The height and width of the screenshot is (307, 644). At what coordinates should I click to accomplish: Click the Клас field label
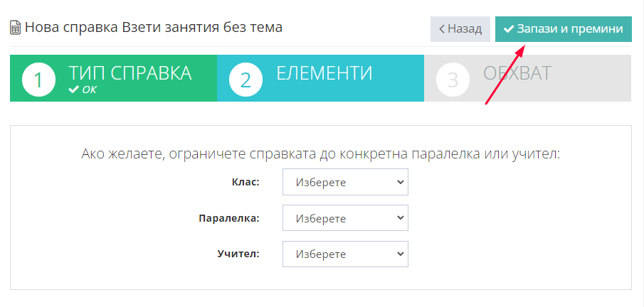[x=246, y=182]
